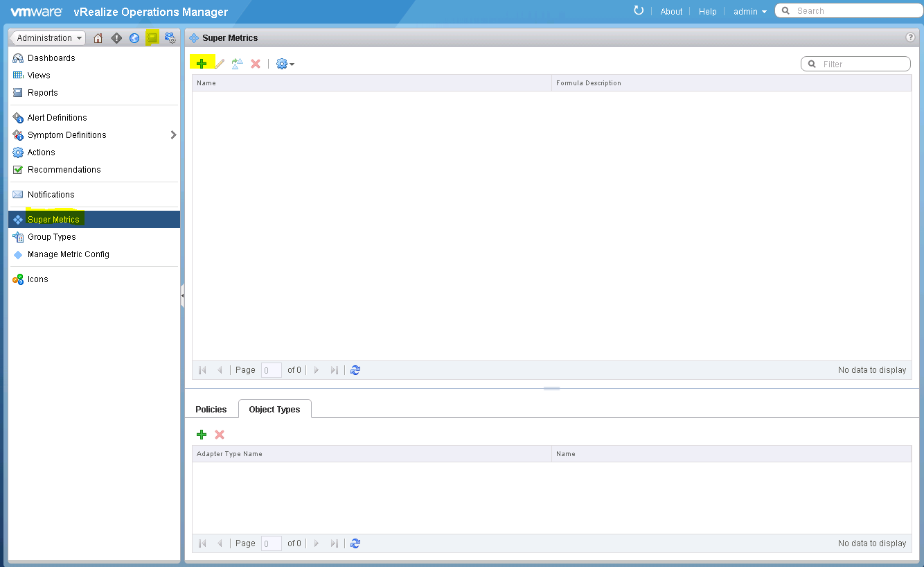Click the Home icon in left panel toolbar
Image resolution: width=924 pixels, height=567 pixels.
[x=98, y=38]
